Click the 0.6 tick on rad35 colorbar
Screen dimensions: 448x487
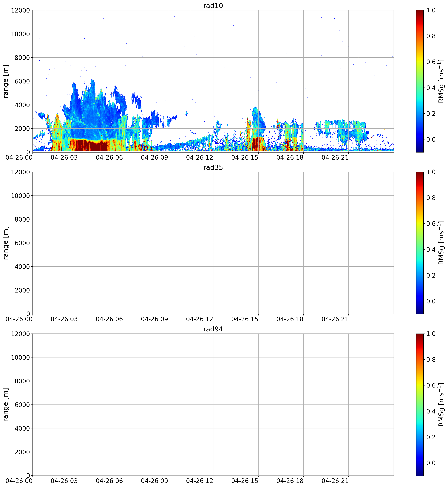(431, 224)
